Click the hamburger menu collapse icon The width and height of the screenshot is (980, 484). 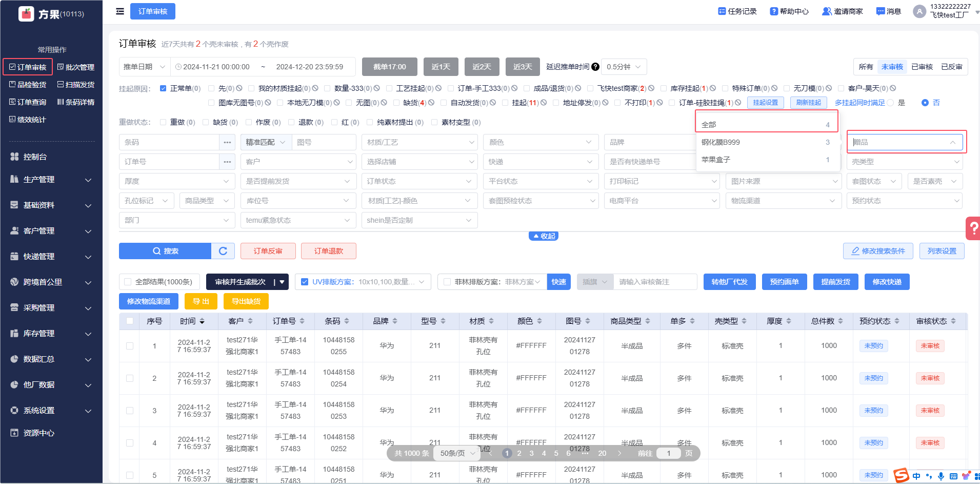pos(120,11)
